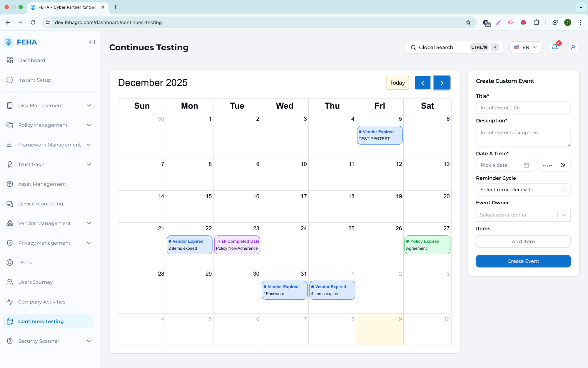Open the EN language dropdown
The width and height of the screenshot is (588, 368).
[x=526, y=47]
